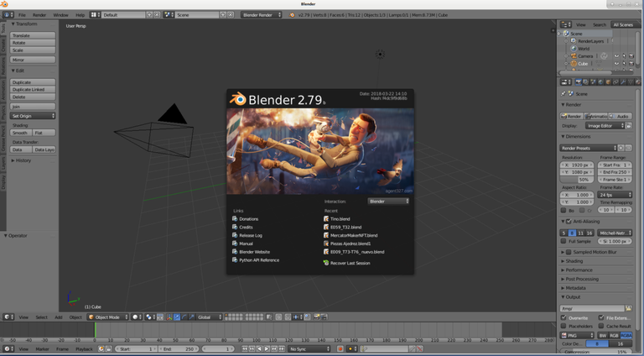644x356 pixels.
Task: Open the outliner editor type selector
Action: tap(566, 24)
